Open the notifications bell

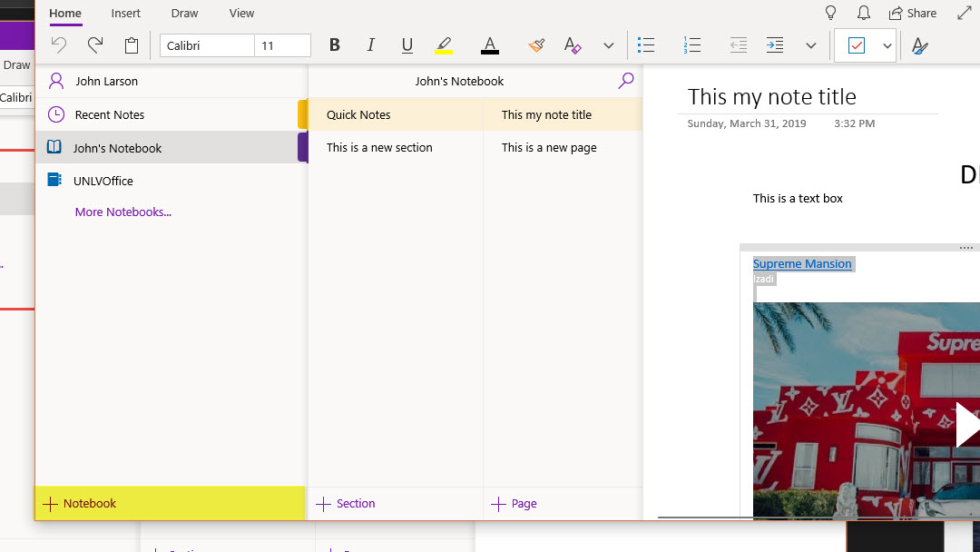point(864,13)
